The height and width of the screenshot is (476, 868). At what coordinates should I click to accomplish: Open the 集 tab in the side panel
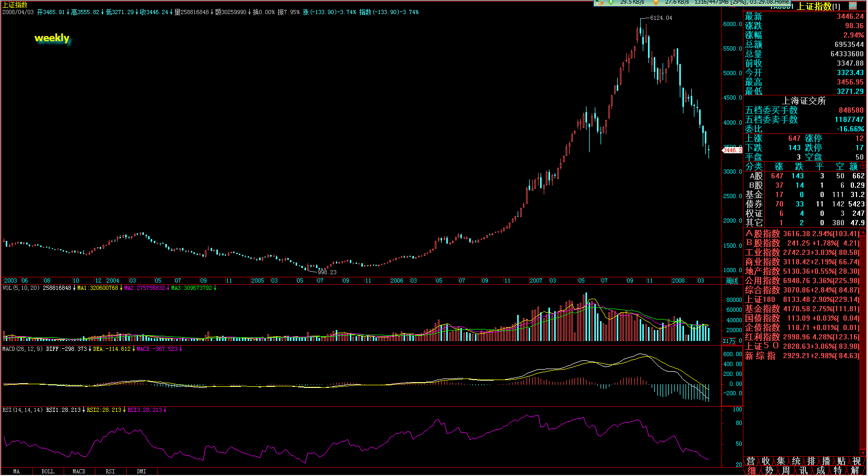pyautogui.click(x=781, y=461)
